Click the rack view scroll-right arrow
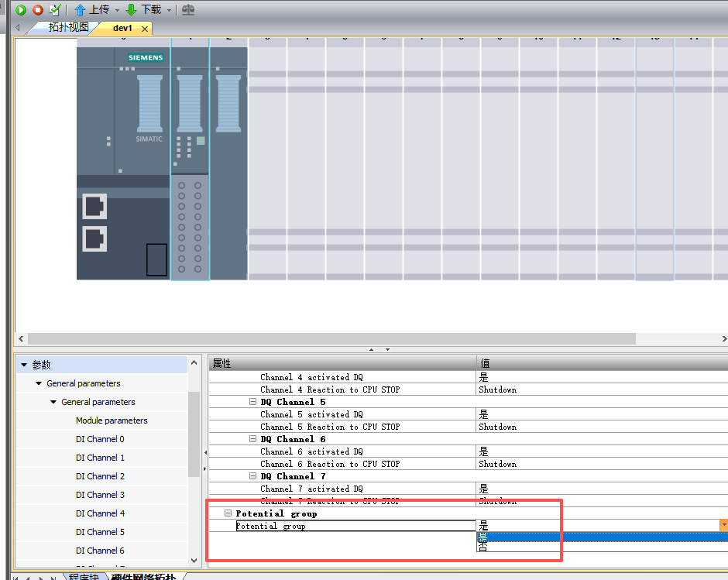 [724, 339]
